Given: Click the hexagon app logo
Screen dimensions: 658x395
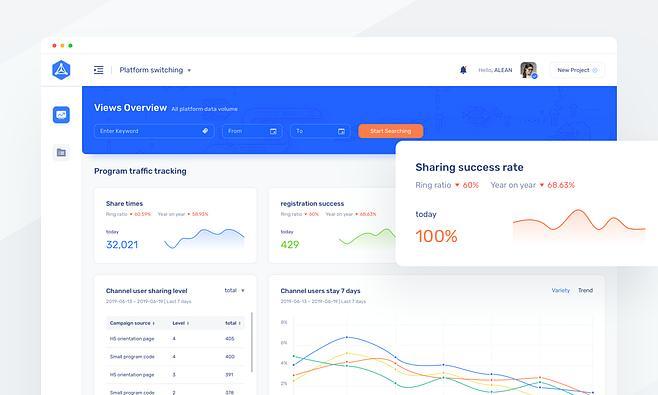Looking at the screenshot, I should click(61, 70).
